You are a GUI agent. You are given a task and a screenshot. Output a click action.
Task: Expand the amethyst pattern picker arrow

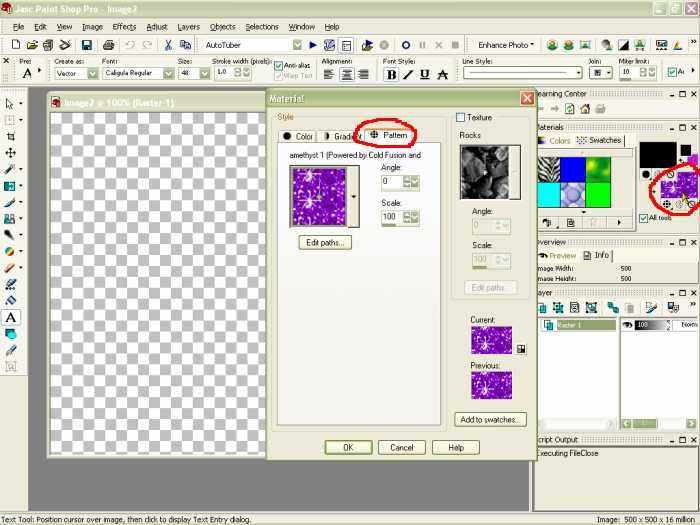tap(354, 196)
